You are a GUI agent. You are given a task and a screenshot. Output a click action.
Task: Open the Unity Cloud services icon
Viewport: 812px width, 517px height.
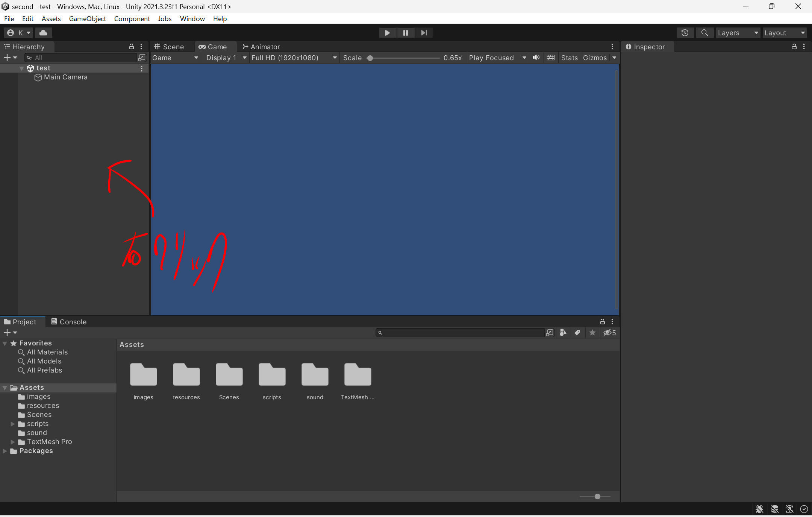tap(43, 33)
